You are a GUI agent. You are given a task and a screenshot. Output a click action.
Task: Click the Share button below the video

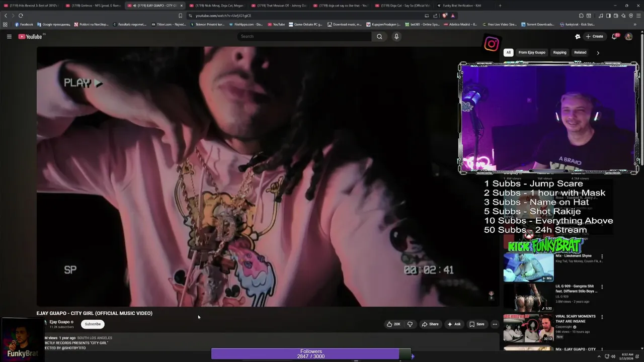(x=430, y=324)
